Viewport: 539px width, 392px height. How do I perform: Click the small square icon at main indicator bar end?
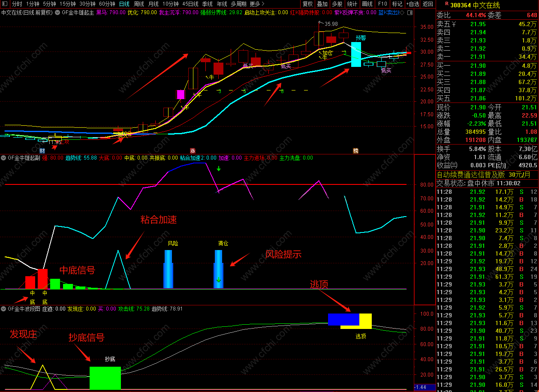410,12
